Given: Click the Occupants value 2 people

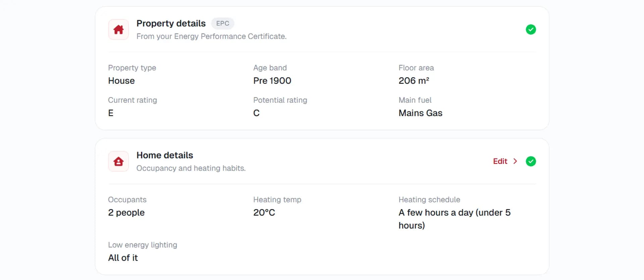Looking at the screenshot, I should [126, 213].
